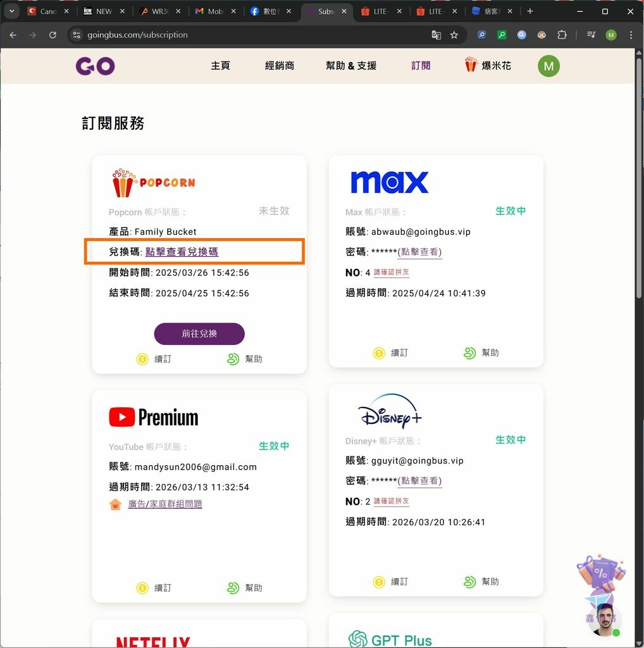
Task: Expand the tab search dropdown
Action: pos(11,11)
